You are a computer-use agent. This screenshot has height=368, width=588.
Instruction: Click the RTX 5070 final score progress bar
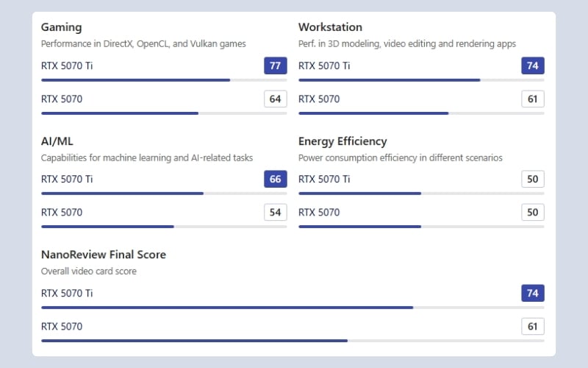pos(293,341)
